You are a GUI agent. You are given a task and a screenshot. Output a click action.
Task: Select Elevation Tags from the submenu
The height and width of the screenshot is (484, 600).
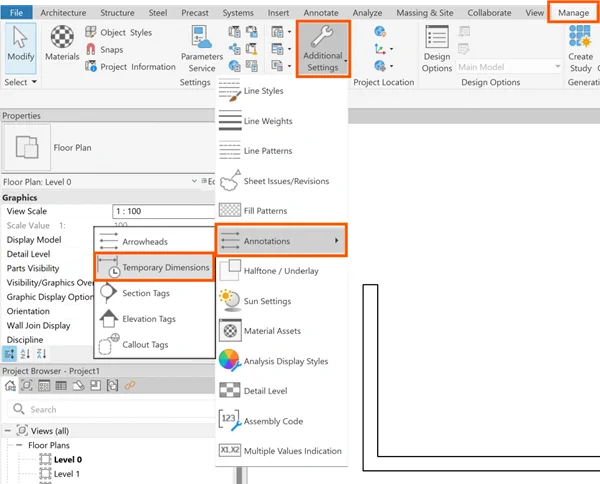154,319
